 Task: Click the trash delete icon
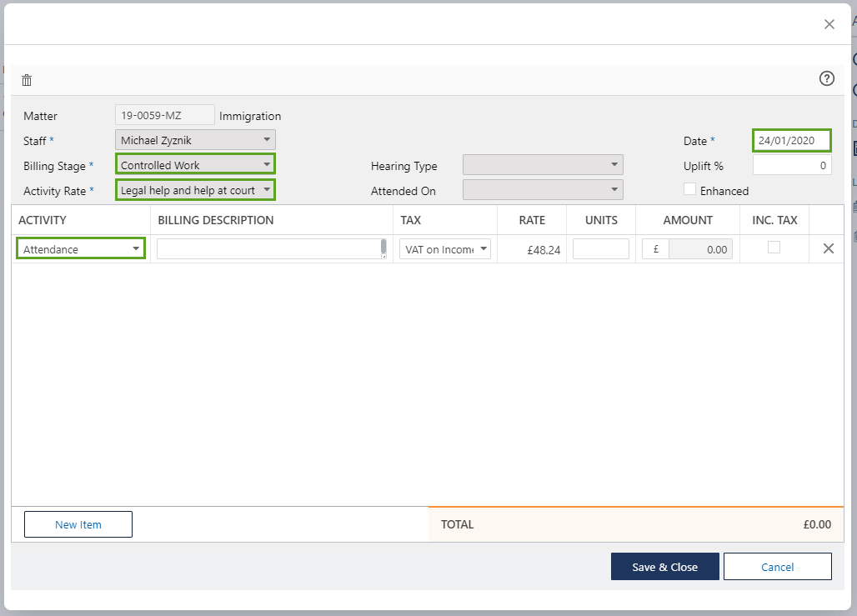[x=27, y=80]
